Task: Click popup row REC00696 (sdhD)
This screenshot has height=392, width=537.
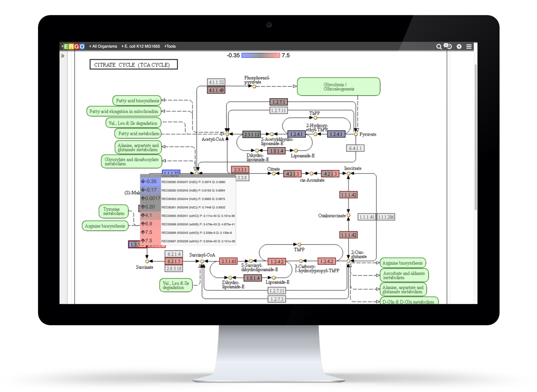Action: pyautogui.click(x=188, y=233)
